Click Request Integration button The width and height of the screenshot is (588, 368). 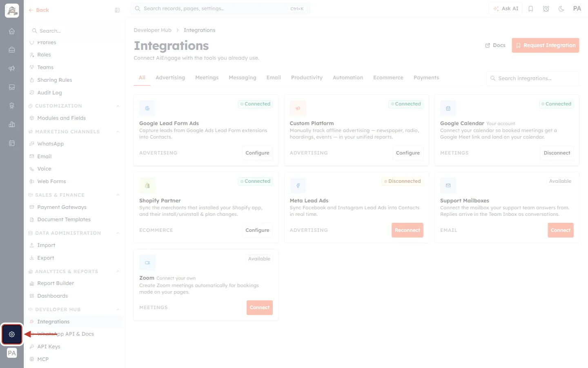tap(546, 45)
